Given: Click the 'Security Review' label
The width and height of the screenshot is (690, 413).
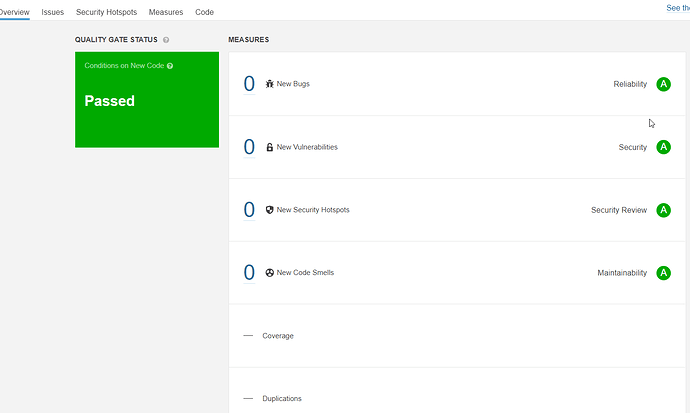Looking at the screenshot, I should pyautogui.click(x=619, y=210).
